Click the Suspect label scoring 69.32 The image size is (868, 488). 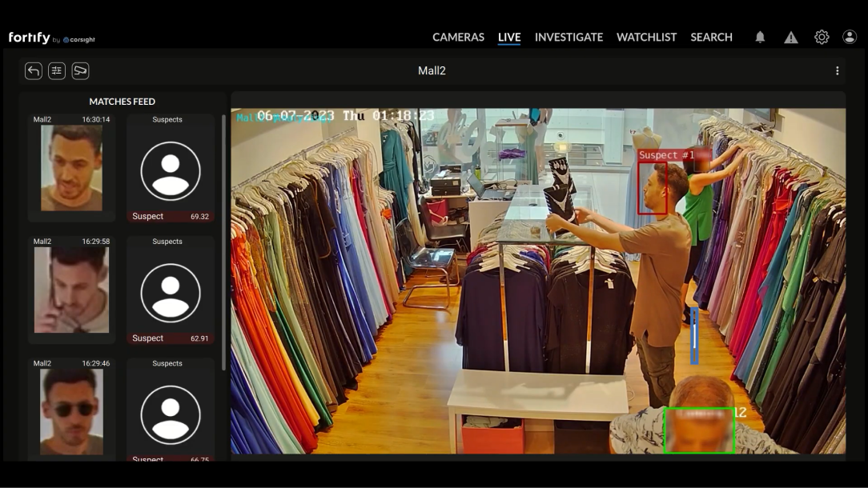coord(148,216)
